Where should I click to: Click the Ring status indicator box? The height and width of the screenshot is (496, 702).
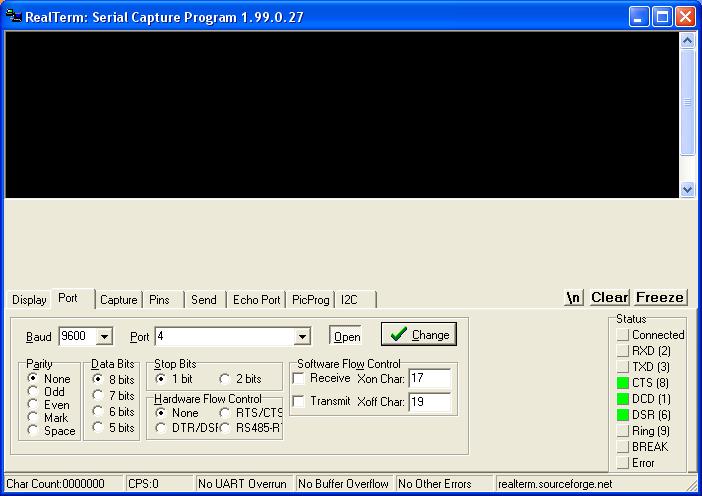(623, 431)
